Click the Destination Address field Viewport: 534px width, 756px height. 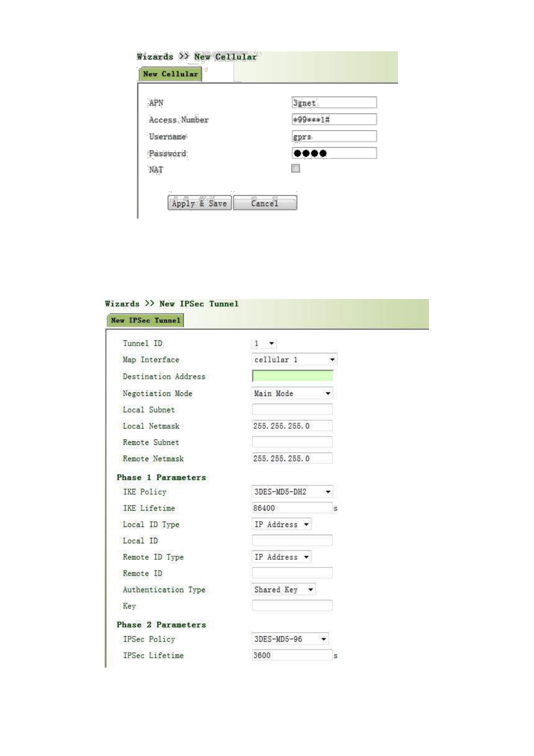point(293,376)
